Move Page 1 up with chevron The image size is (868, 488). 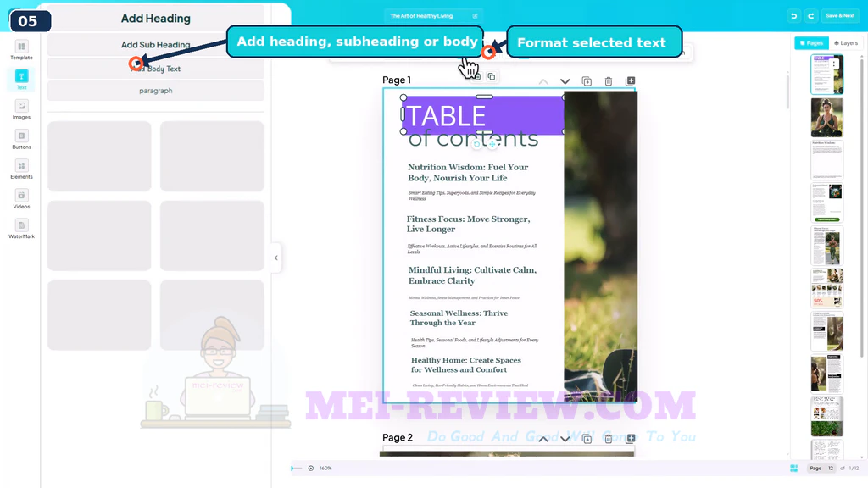(543, 81)
